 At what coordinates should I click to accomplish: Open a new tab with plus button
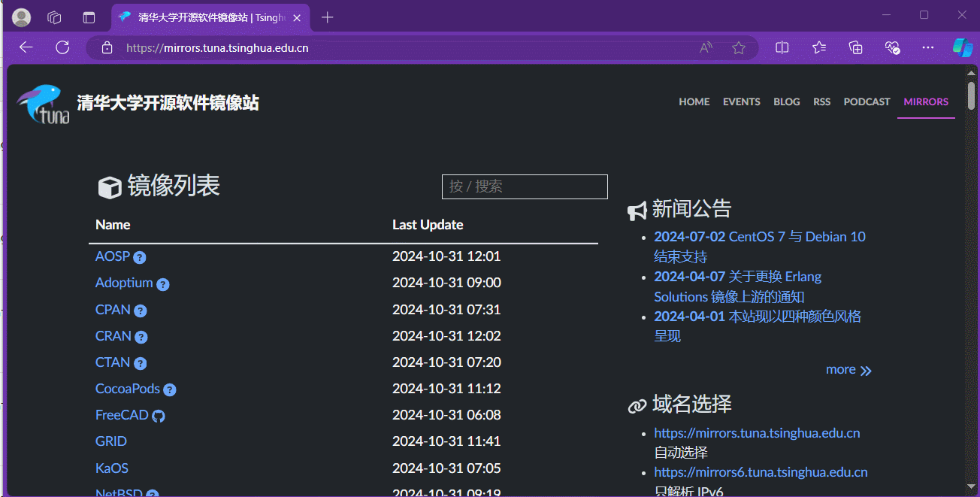point(327,17)
